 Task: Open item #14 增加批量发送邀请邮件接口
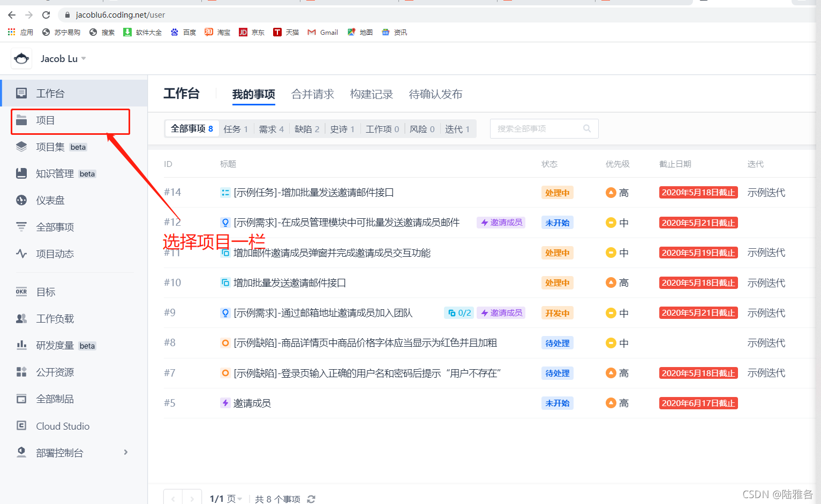314,193
